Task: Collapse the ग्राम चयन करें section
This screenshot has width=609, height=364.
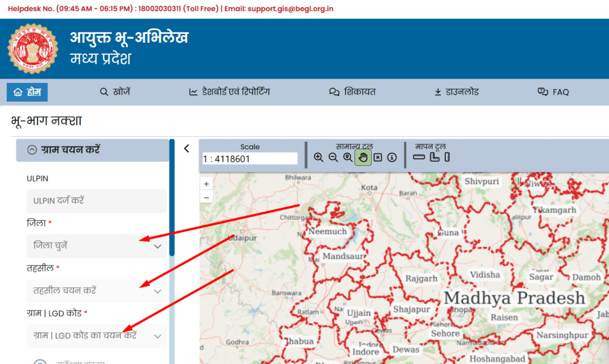Action: click(x=32, y=150)
